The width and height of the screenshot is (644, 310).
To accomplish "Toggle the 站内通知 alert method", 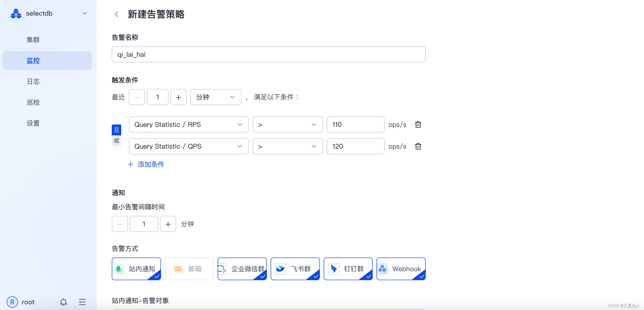I will click(136, 269).
